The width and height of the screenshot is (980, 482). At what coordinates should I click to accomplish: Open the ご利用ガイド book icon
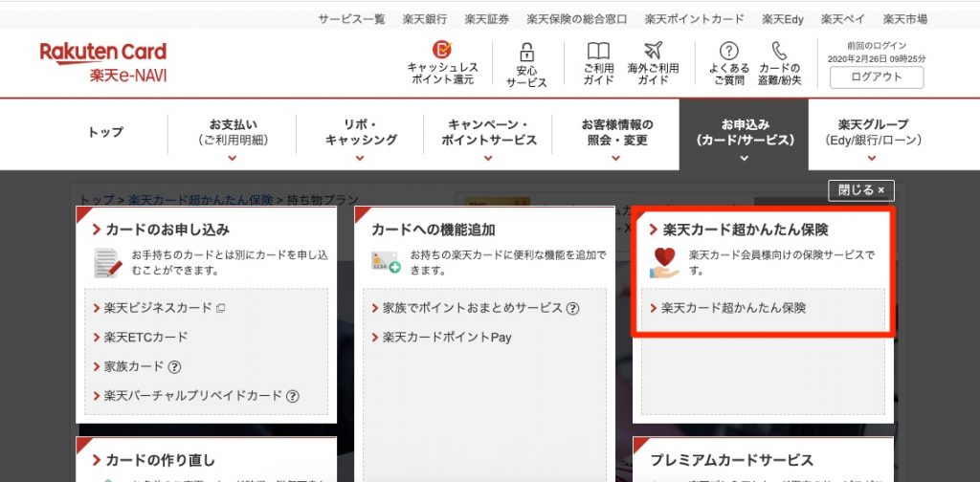click(598, 51)
